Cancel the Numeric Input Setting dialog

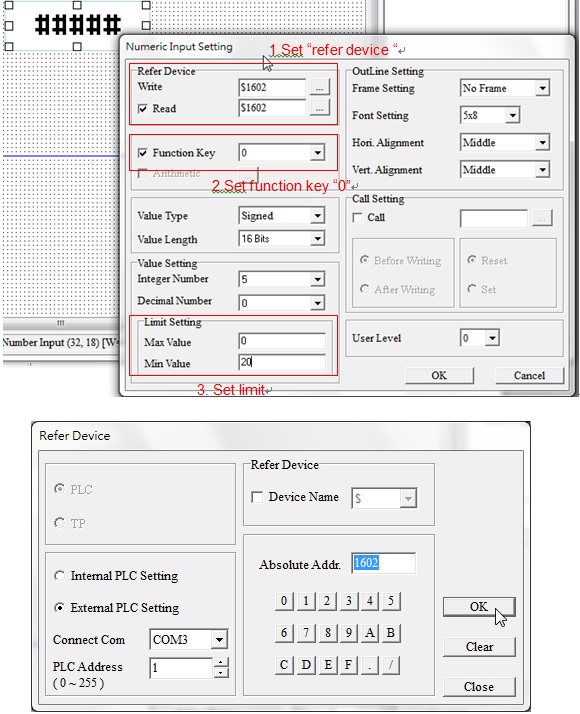(x=529, y=376)
